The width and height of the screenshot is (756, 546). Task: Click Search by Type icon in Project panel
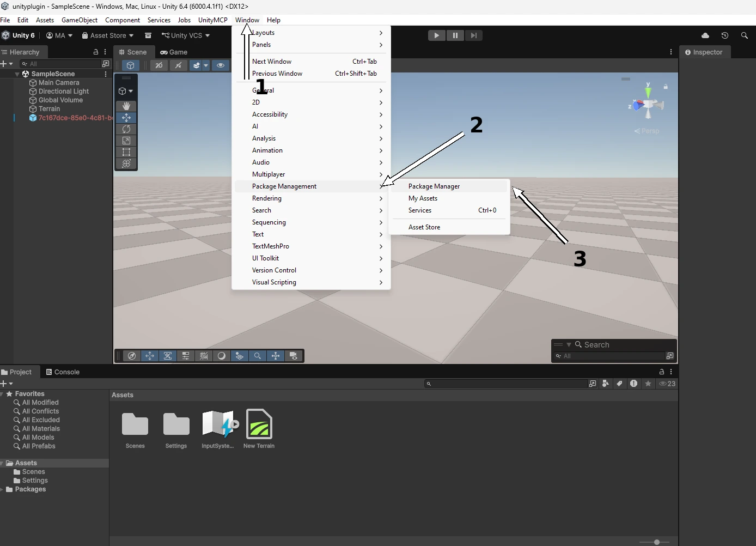[606, 384]
